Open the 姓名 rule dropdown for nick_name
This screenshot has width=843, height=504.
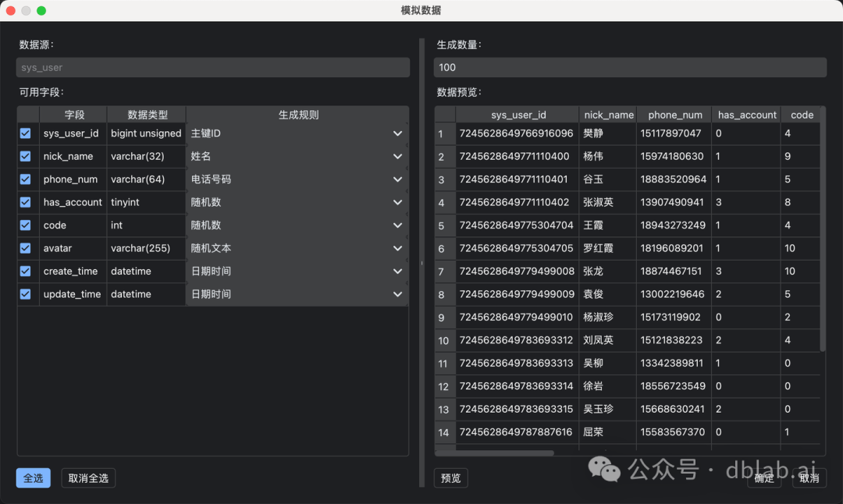[397, 156]
